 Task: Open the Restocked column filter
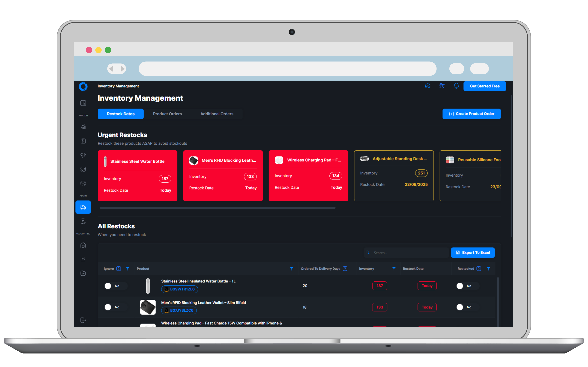(488, 269)
